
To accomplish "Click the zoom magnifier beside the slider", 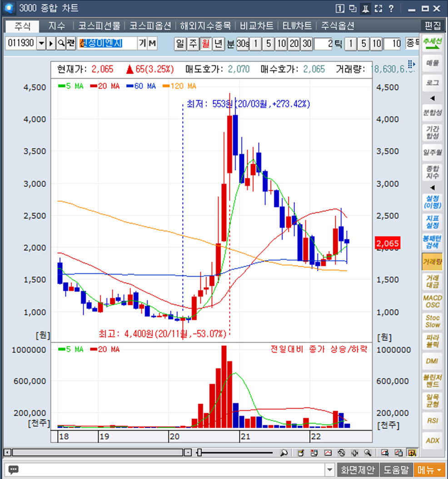I will (x=284, y=453).
